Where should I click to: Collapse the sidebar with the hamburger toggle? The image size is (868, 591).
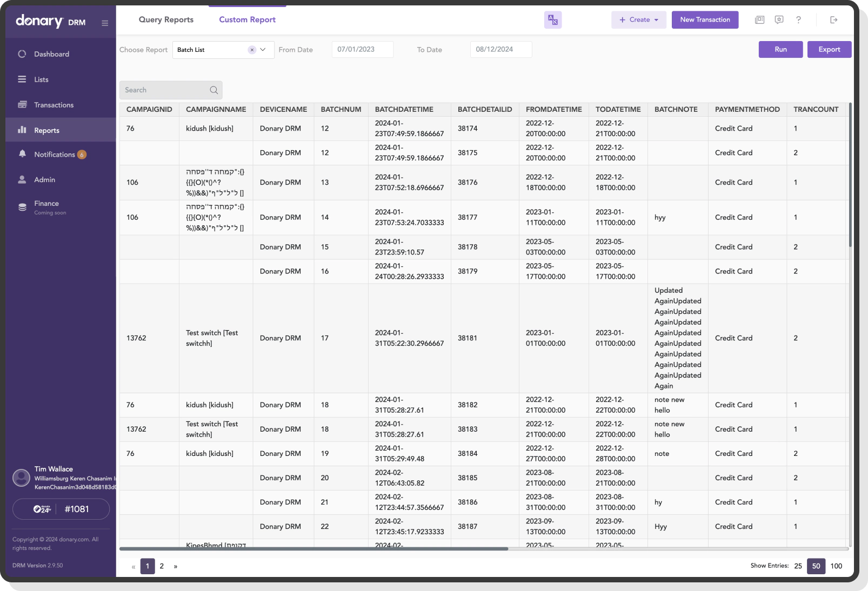[105, 22]
